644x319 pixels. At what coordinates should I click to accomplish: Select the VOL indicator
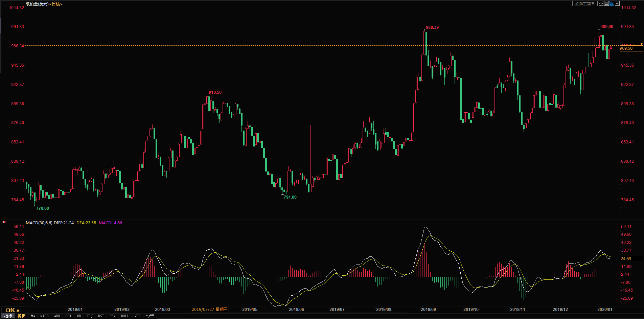[137, 316]
